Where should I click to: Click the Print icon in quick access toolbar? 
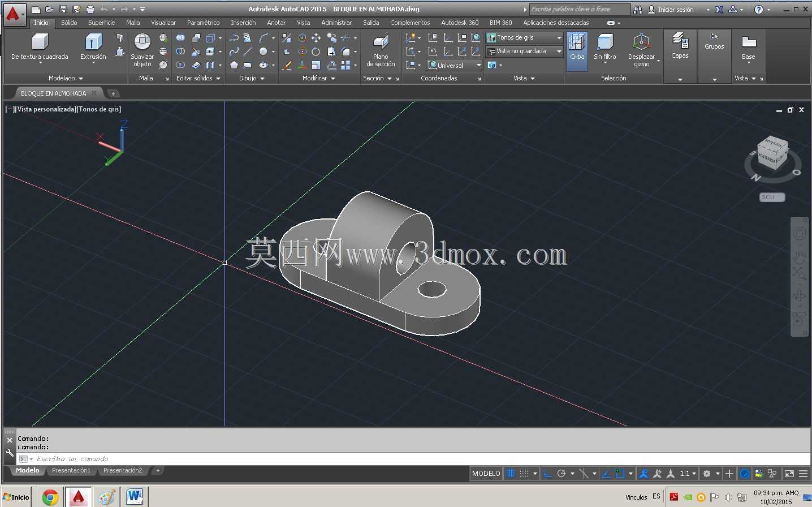90,9
